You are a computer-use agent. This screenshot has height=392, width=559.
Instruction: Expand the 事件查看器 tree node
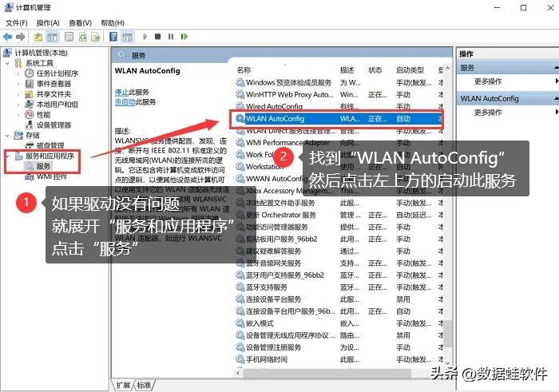(x=18, y=84)
